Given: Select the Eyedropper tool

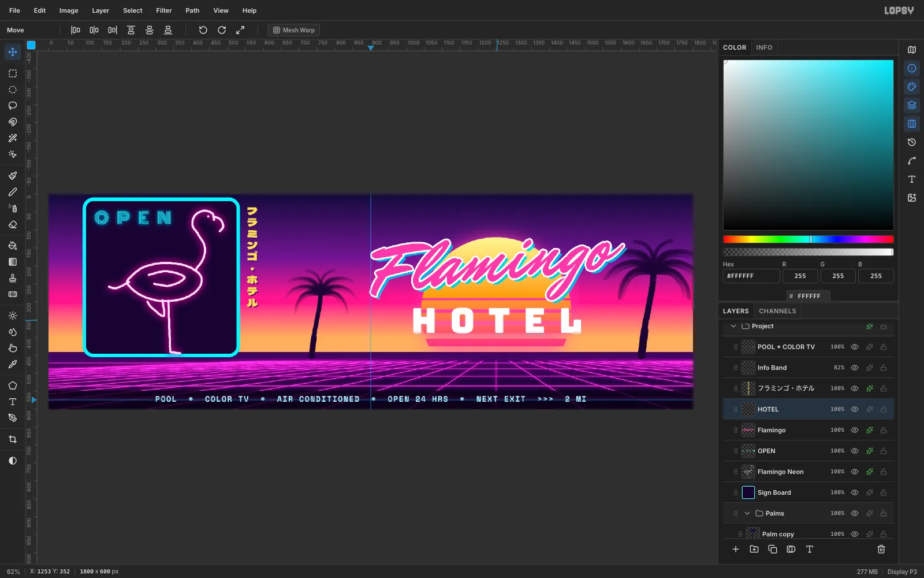Looking at the screenshot, I should [13, 364].
